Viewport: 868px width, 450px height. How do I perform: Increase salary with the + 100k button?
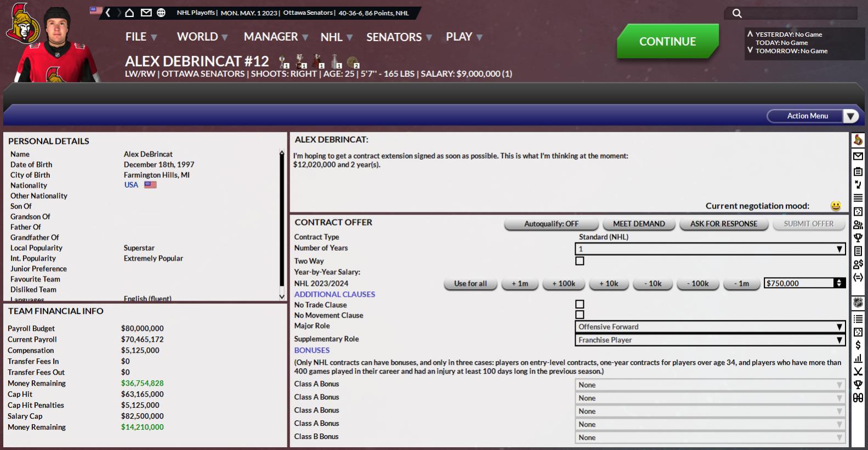(564, 284)
